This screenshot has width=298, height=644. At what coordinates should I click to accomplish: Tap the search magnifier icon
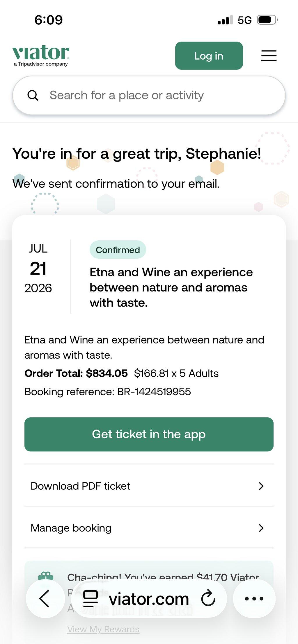(33, 95)
